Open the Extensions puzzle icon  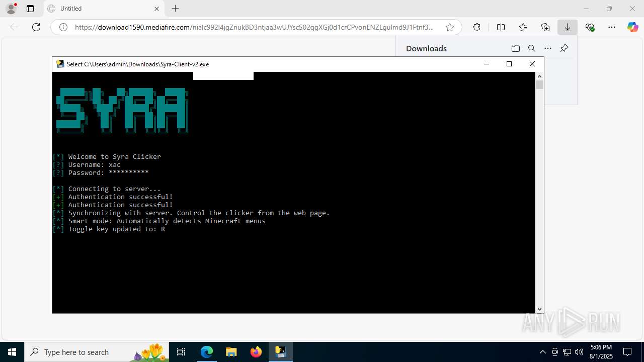click(476, 27)
